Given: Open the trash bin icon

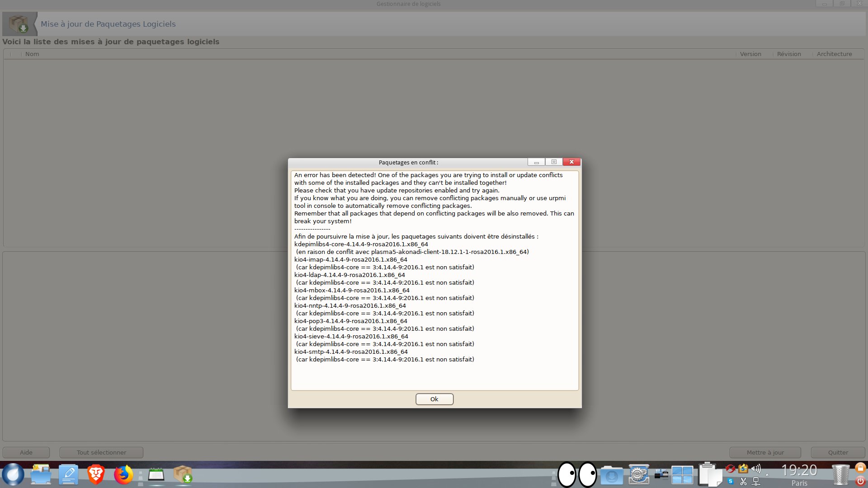Looking at the screenshot, I should point(840,475).
